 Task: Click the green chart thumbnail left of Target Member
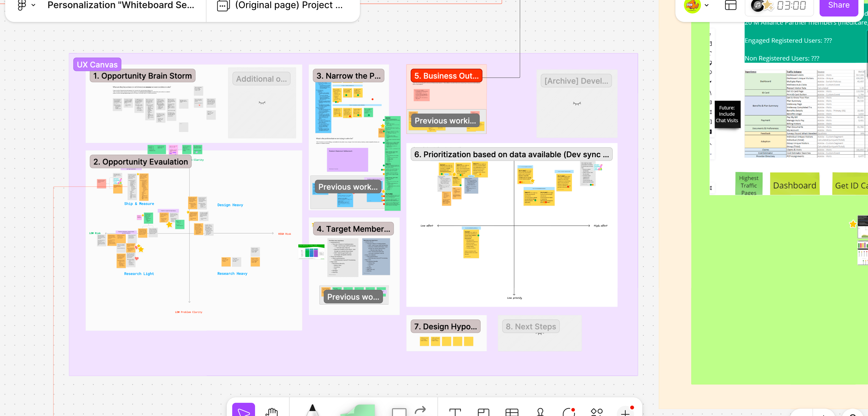(311, 252)
